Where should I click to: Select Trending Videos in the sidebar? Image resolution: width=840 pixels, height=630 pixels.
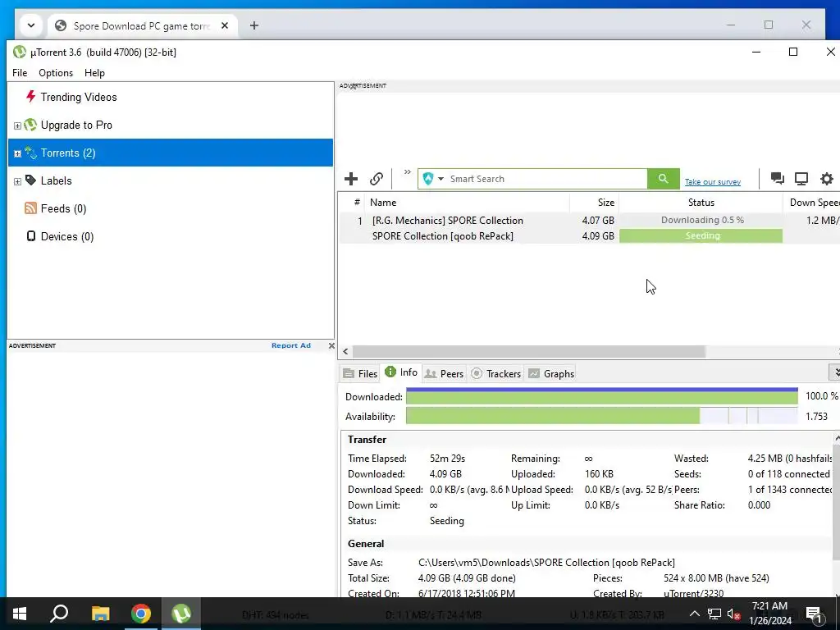point(79,97)
